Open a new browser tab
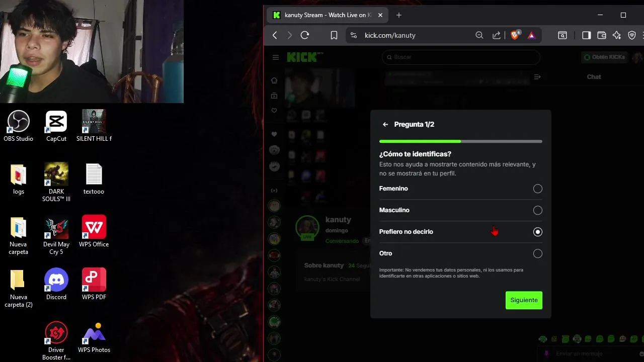This screenshot has height=362, width=644. pos(399,15)
